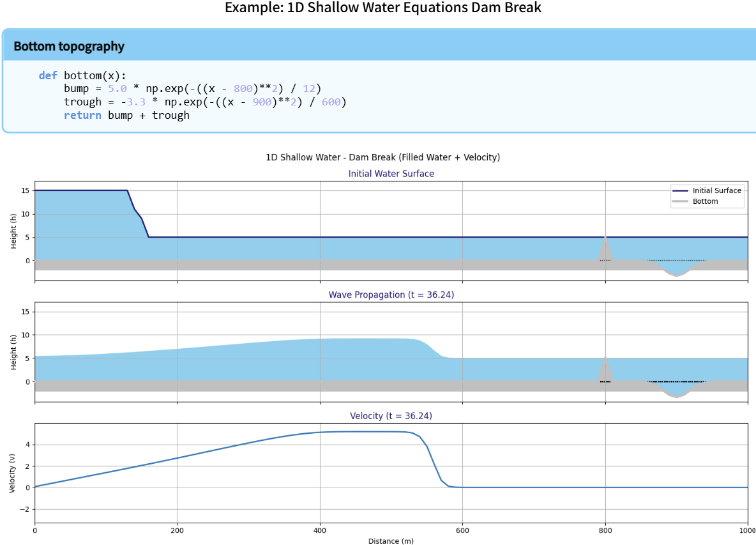Click the page title about Dam Break
Image resolution: width=756 pixels, height=545 pixels.
tap(382, 8)
